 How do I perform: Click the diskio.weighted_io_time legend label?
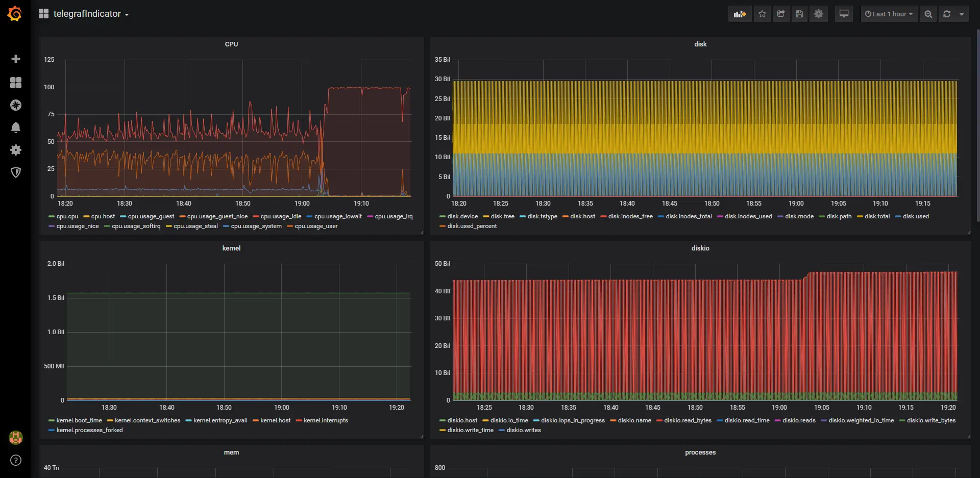coord(861,420)
